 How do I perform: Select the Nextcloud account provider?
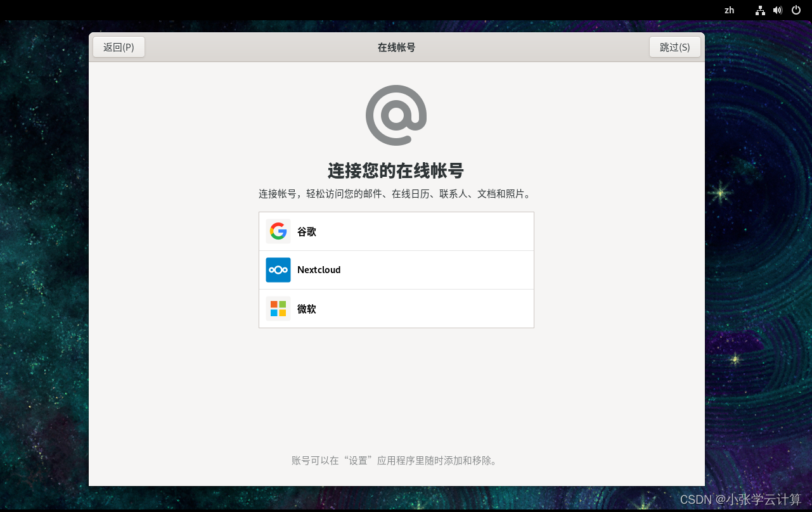click(396, 269)
